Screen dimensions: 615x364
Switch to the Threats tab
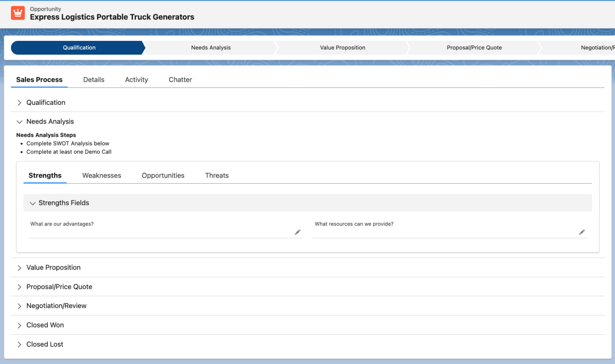[x=217, y=176]
